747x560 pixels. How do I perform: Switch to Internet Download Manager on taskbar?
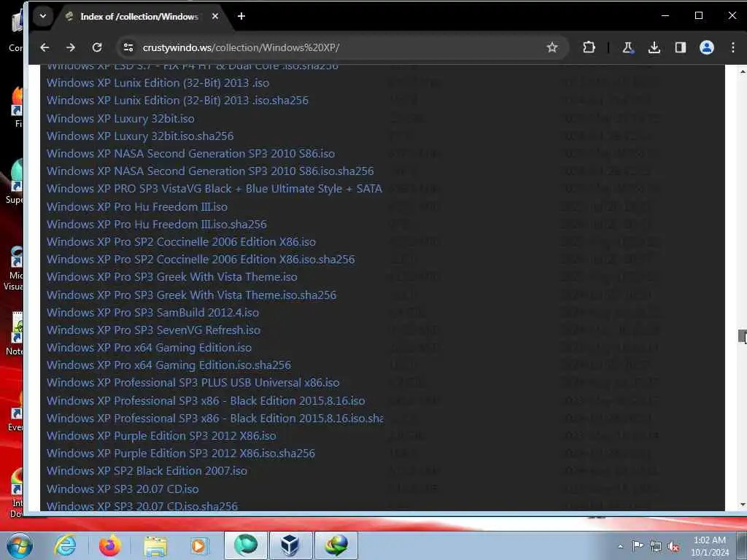(336, 545)
